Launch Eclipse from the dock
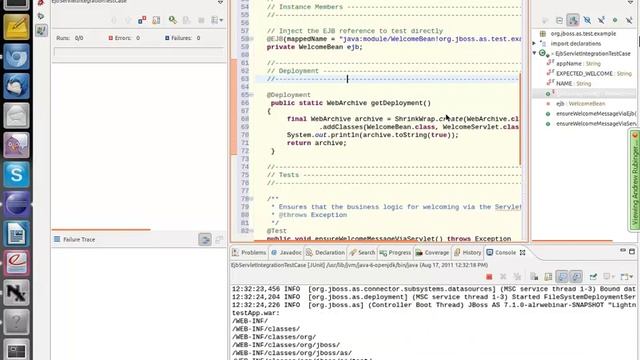The height and width of the screenshot is (360, 640). coord(16,204)
